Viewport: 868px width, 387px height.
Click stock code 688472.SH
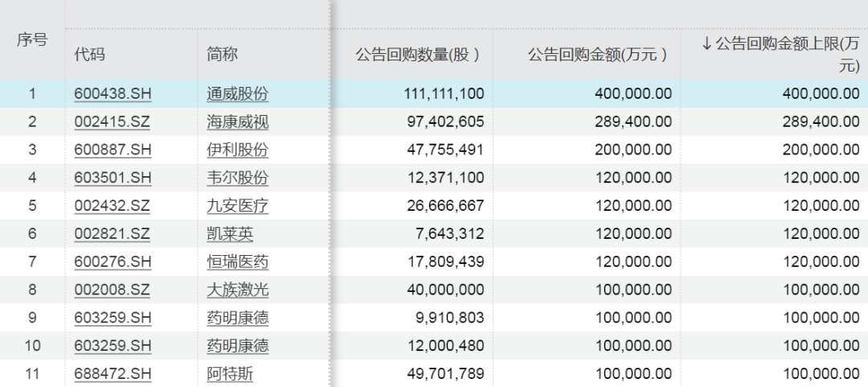tap(113, 373)
